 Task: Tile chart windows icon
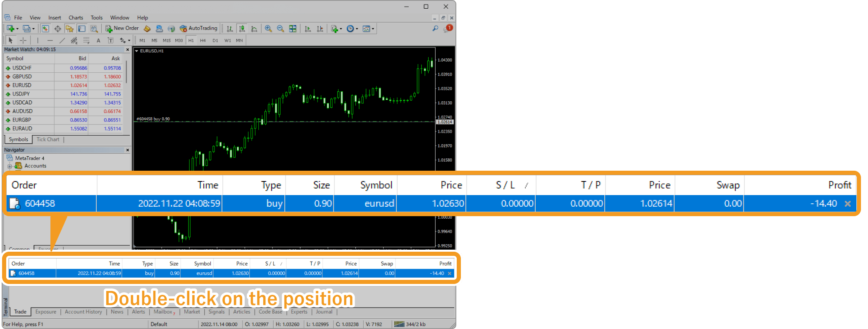(293, 29)
